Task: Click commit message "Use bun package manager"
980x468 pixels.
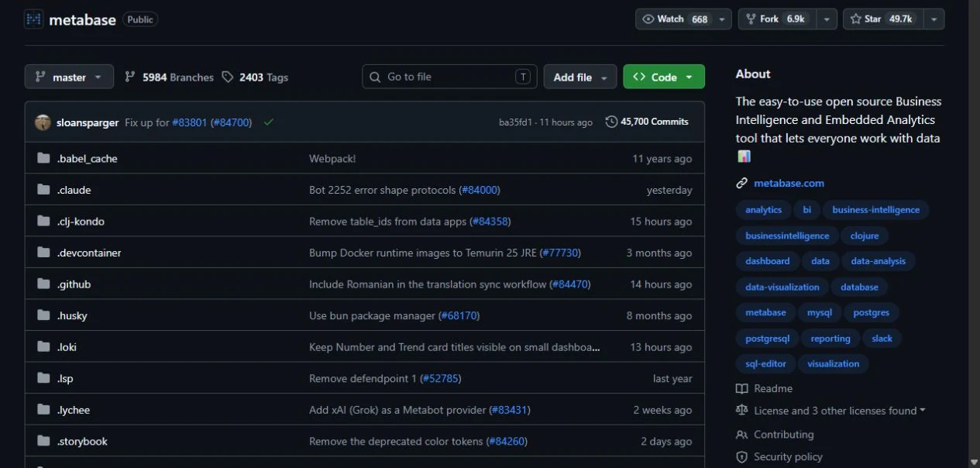Action: [x=372, y=315]
